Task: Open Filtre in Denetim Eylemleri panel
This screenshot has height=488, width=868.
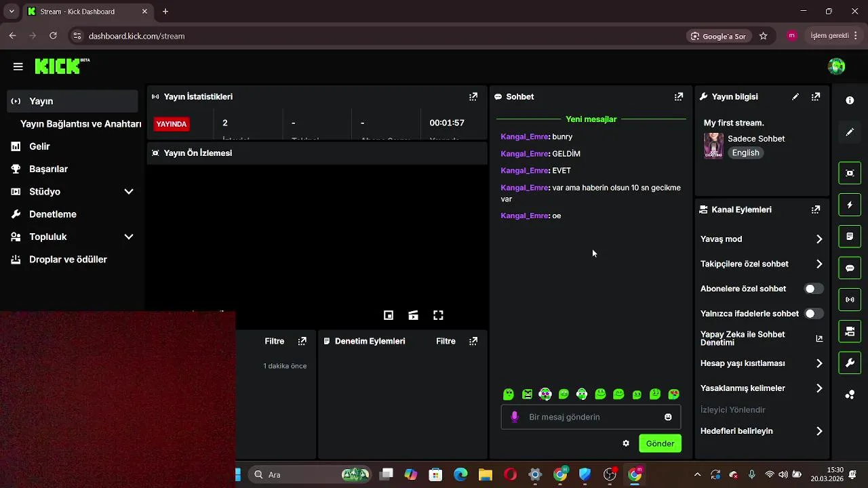Action: [x=446, y=341]
